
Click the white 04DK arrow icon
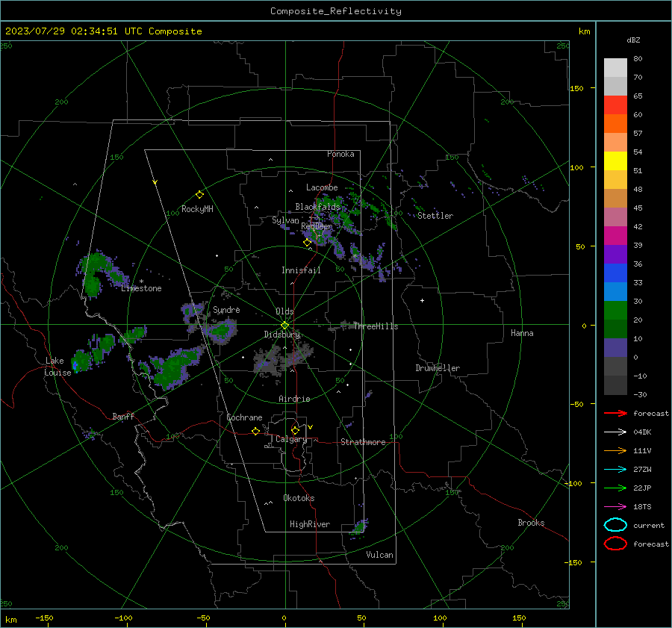[x=615, y=432]
